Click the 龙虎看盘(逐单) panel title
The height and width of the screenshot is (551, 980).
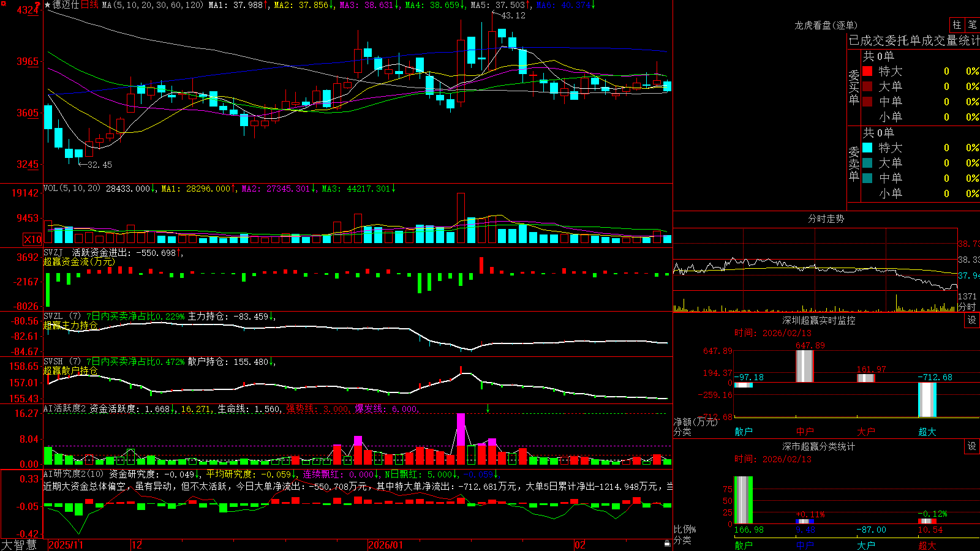826,25
